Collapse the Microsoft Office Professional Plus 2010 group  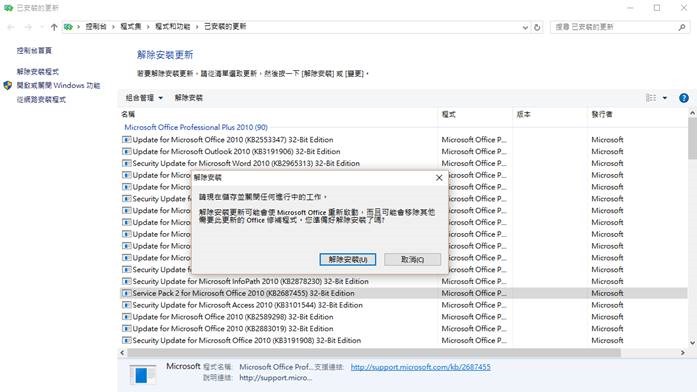pos(196,127)
